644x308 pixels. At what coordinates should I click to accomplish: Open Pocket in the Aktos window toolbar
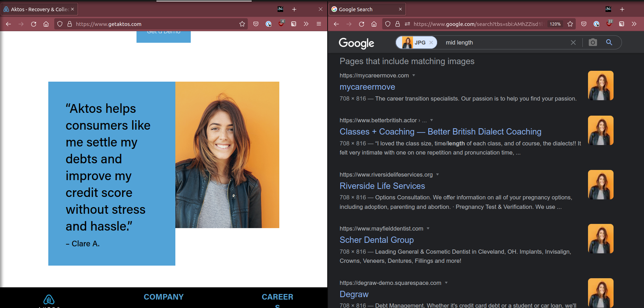point(256,24)
